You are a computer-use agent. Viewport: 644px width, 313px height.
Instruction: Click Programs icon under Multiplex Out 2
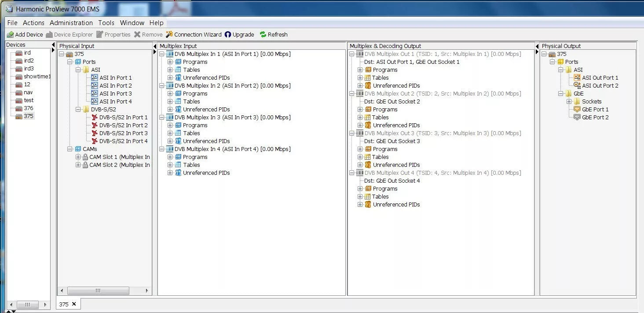(x=368, y=109)
